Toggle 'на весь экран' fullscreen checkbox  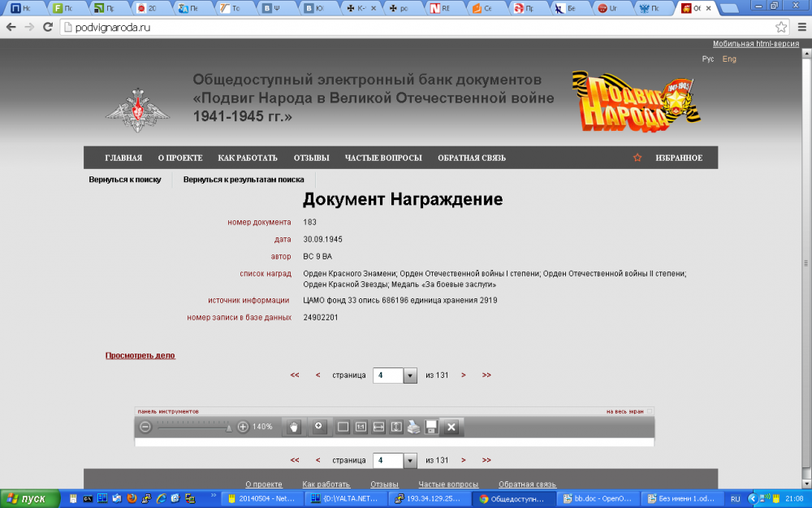pos(650,411)
